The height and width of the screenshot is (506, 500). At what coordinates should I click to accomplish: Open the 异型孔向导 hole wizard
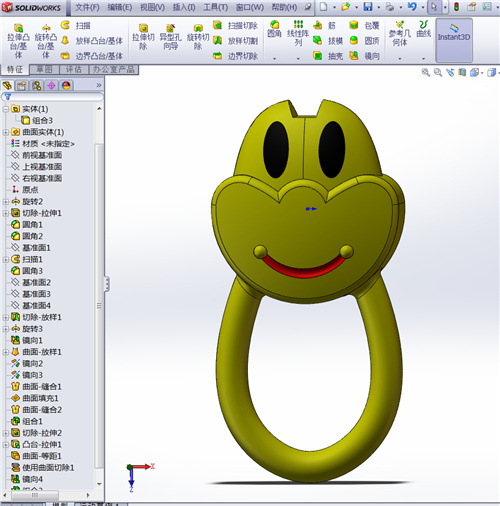coord(171,37)
